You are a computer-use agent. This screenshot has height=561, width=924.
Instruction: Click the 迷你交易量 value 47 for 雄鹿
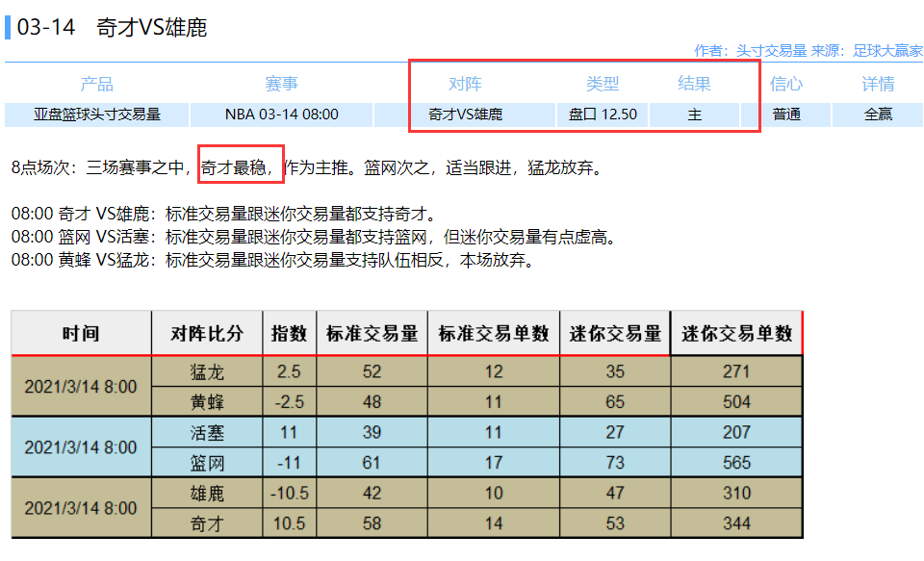pyautogui.click(x=615, y=494)
